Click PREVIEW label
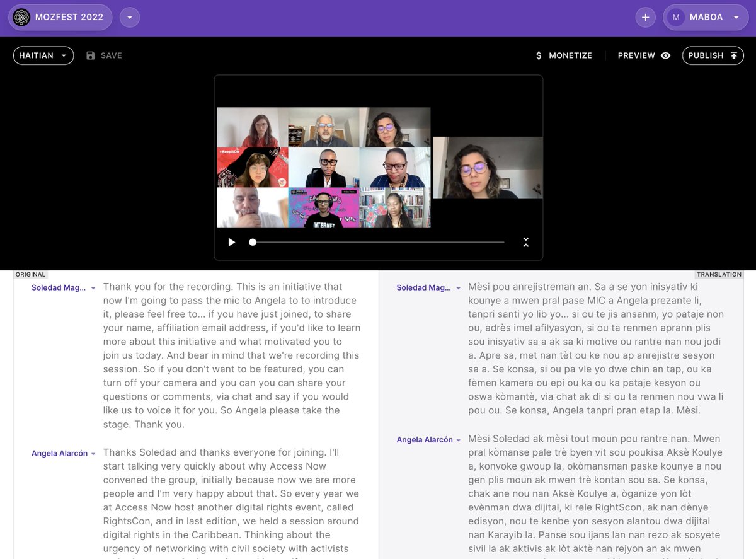This screenshot has height=559, width=756. pos(636,55)
